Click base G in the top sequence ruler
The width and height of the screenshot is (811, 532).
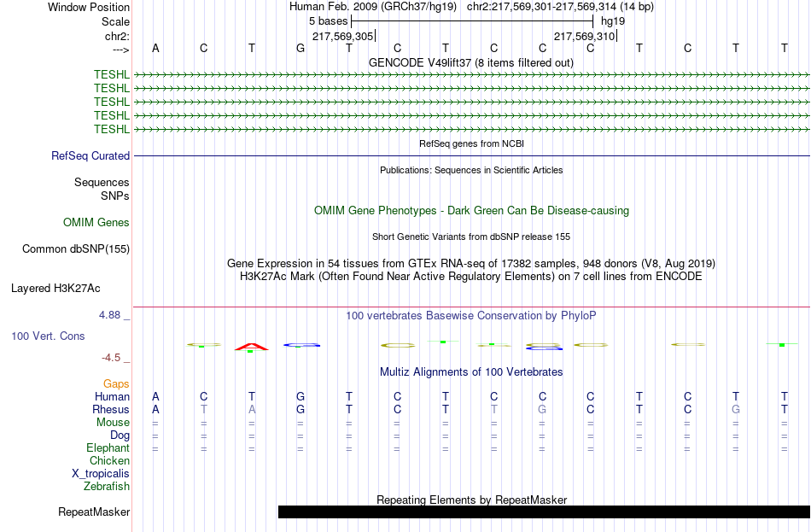coord(300,48)
